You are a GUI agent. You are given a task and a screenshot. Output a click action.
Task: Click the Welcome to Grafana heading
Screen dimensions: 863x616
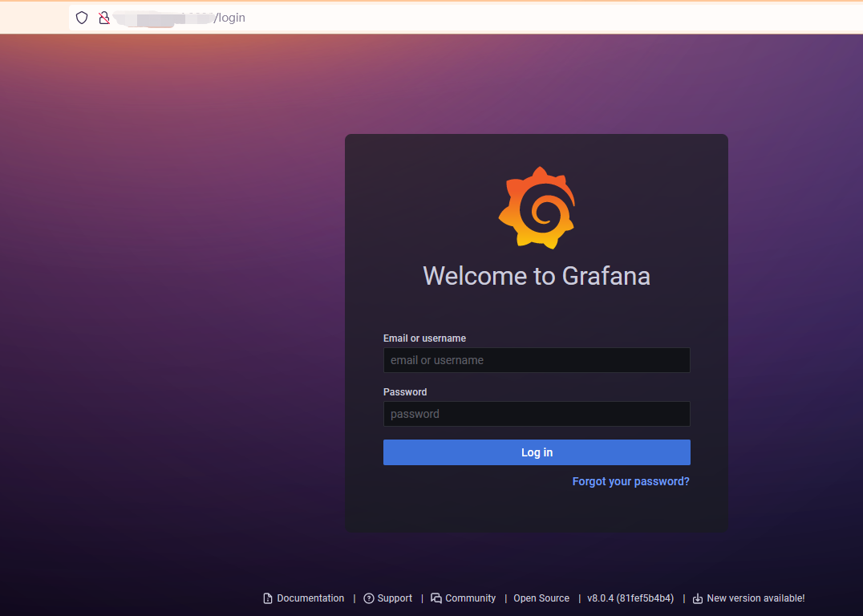coord(537,276)
